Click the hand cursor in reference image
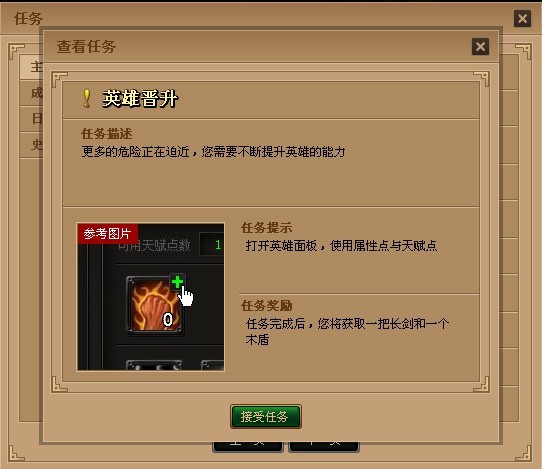 pyautogui.click(x=187, y=297)
